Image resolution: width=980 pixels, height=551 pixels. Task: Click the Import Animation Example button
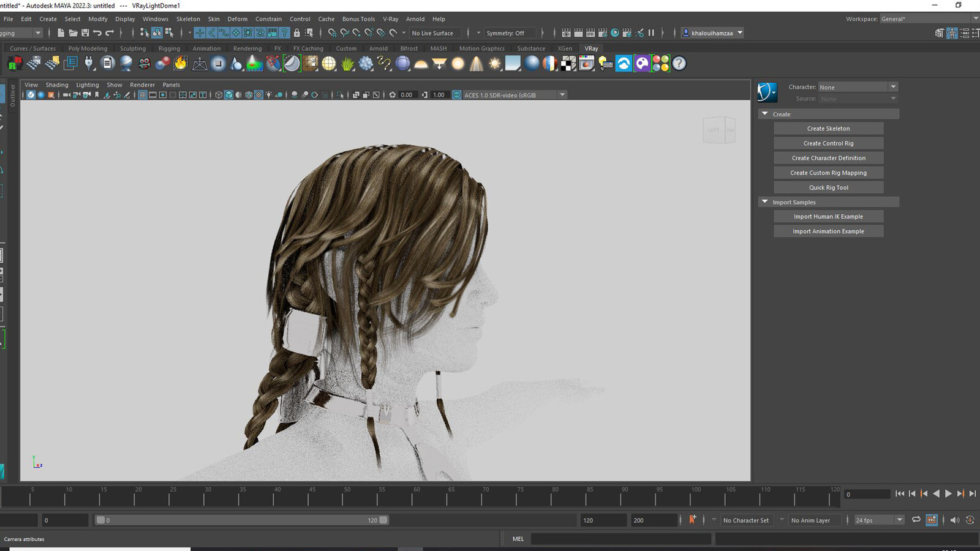pos(828,231)
